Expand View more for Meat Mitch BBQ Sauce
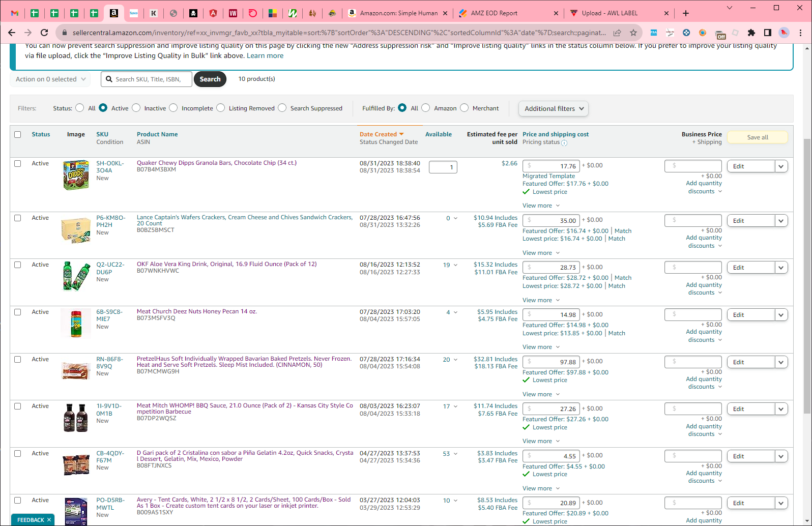This screenshot has height=526, width=812. (541, 441)
